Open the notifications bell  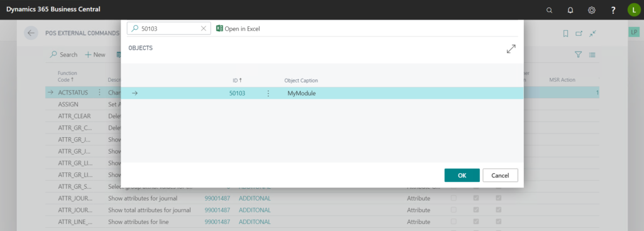click(x=570, y=10)
